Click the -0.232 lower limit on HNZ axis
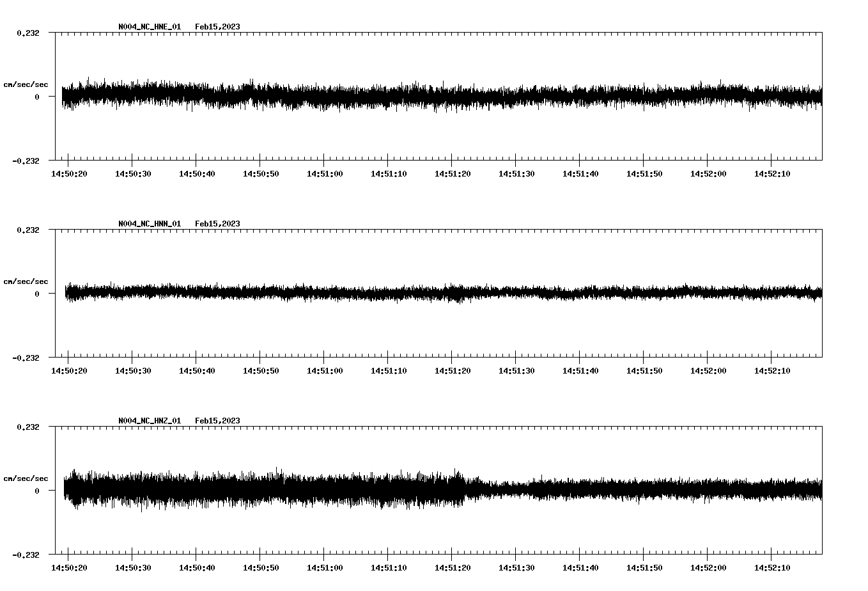Screen dimensions: 868x591 point(25,555)
